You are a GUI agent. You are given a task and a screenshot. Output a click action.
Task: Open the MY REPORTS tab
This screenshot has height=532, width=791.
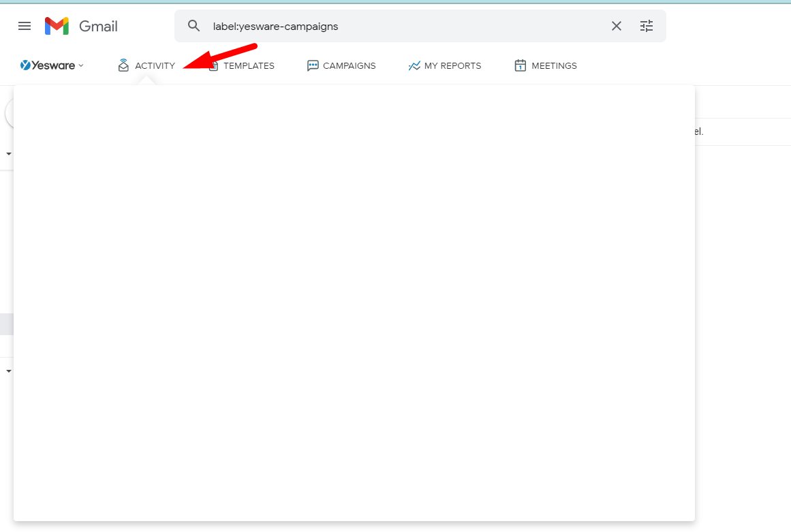445,65
